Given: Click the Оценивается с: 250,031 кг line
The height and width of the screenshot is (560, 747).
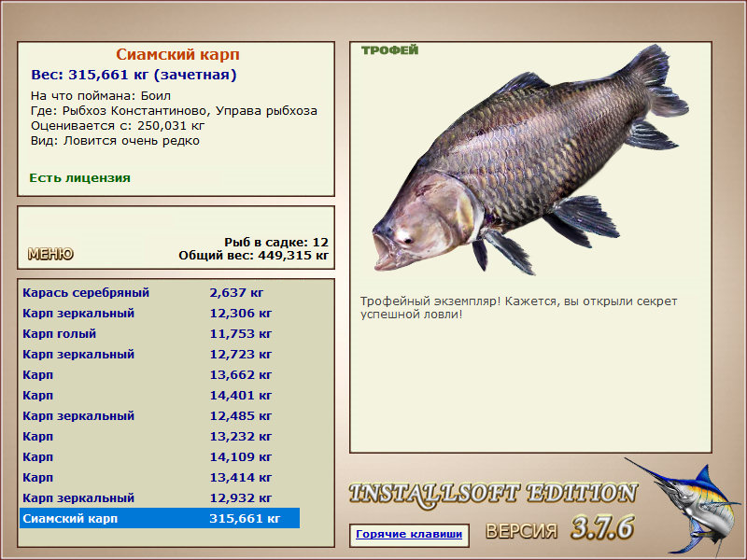Looking at the screenshot, I should 118,126.
